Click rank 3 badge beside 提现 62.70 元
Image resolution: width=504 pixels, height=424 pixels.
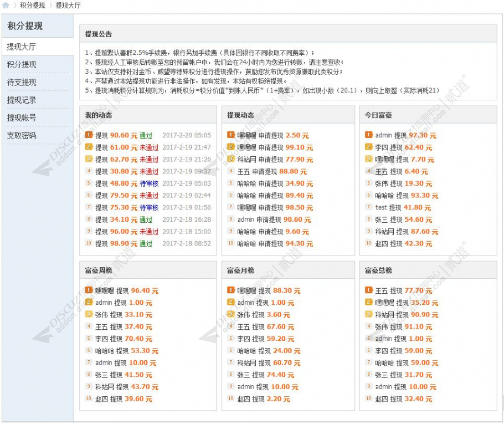(89, 159)
